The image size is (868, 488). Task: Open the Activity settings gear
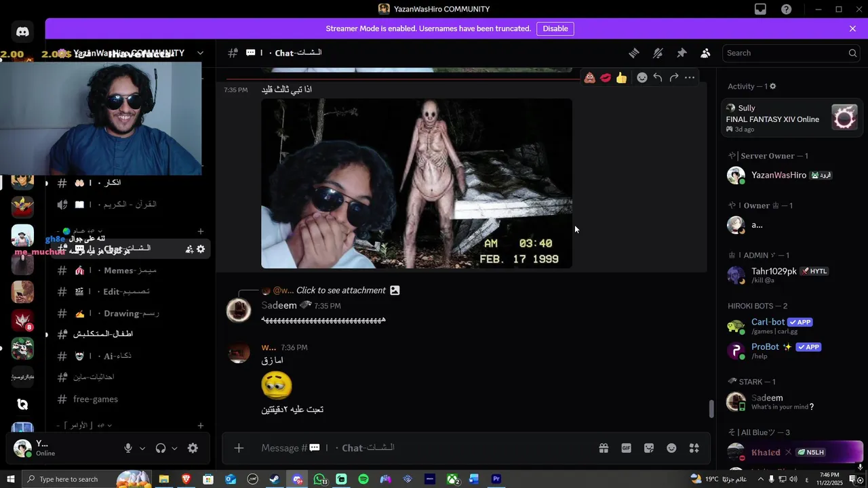[x=772, y=87]
